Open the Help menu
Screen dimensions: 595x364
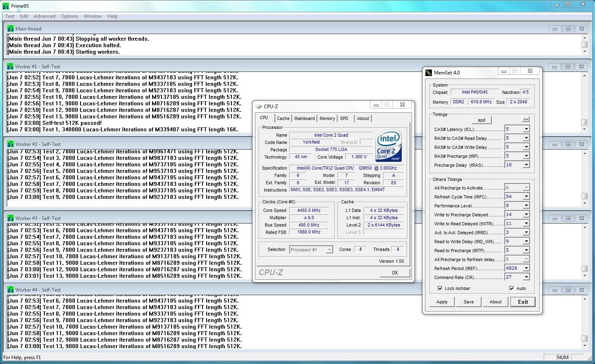pos(112,16)
